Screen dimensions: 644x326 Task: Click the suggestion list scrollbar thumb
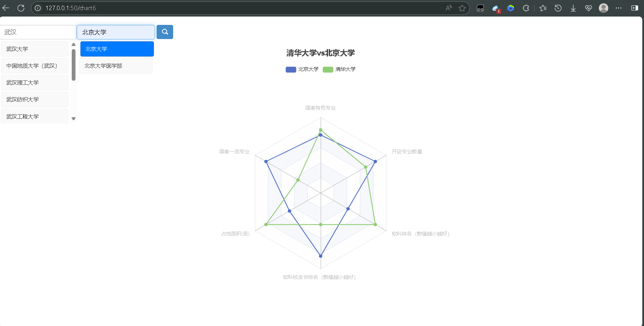(x=73, y=65)
